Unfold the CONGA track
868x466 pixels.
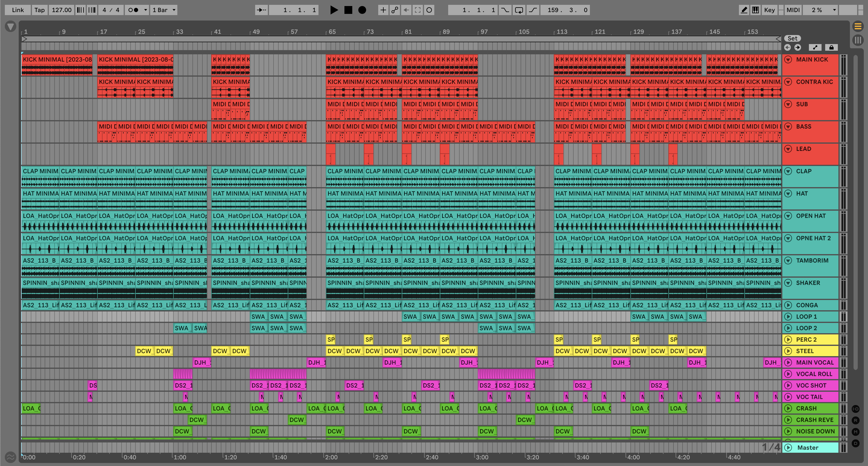(x=788, y=305)
